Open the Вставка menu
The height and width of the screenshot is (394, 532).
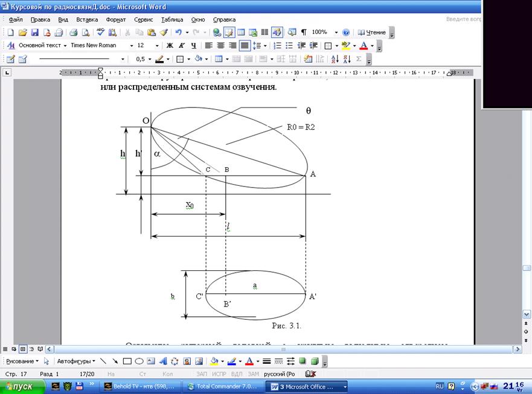click(86, 19)
